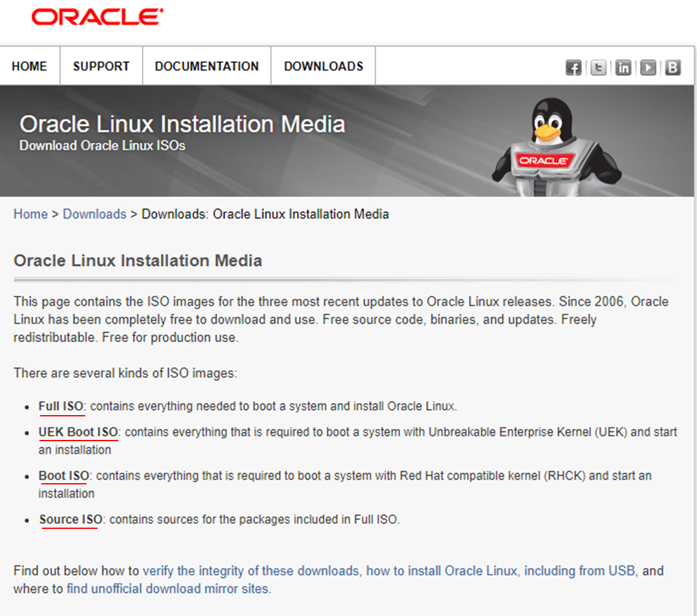This screenshot has width=697, height=616.
Task: Open the LinkedIn social icon
Action: click(623, 67)
